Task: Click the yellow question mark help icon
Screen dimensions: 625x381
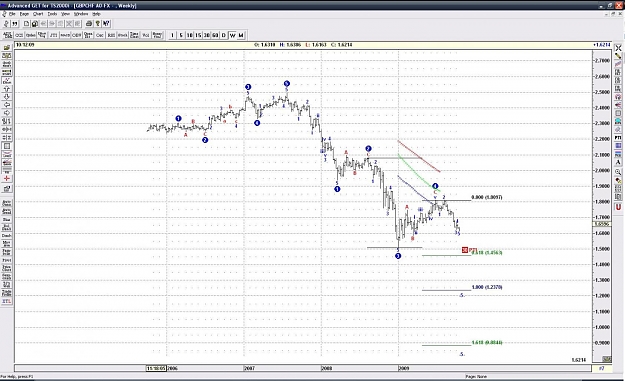Action: click(97, 24)
